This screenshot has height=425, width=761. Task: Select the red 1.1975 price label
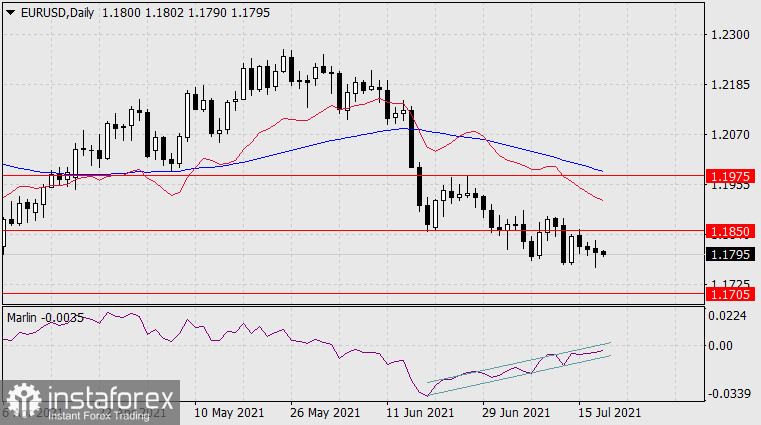click(x=729, y=176)
